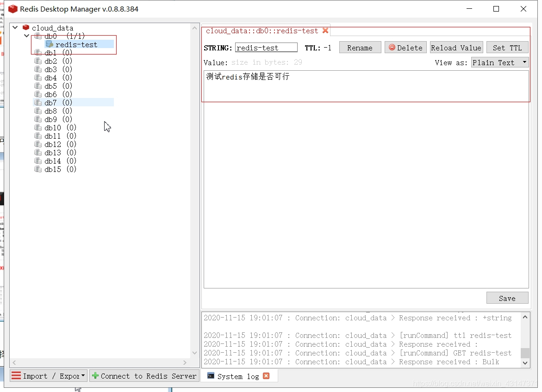Collapse the cloud_data connection tree

click(x=15, y=27)
